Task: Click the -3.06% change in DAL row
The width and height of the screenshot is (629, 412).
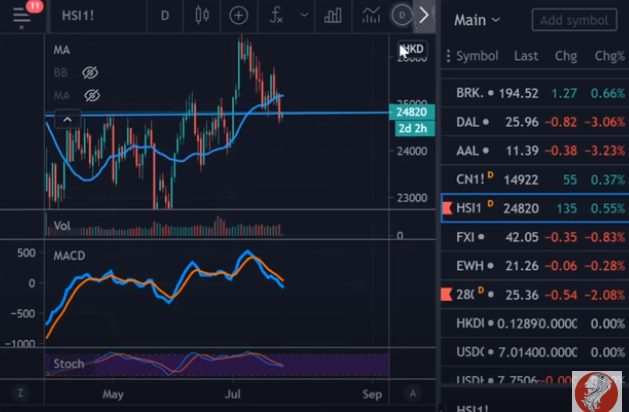Action: coord(605,122)
